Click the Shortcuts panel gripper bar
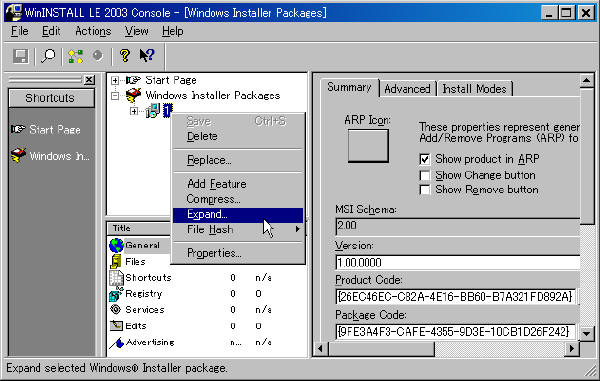This screenshot has height=381, width=600. [x=45, y=80]
